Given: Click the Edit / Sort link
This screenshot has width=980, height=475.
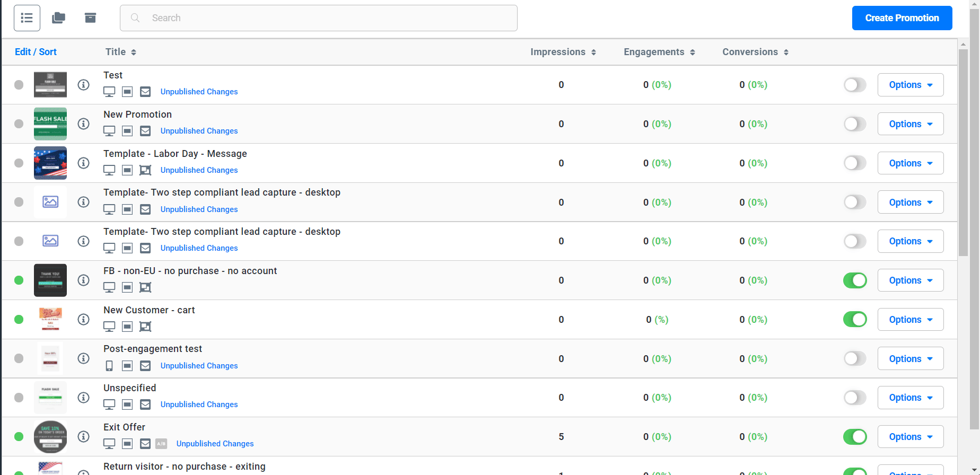Looking at the screenshot, I should 36,52.
